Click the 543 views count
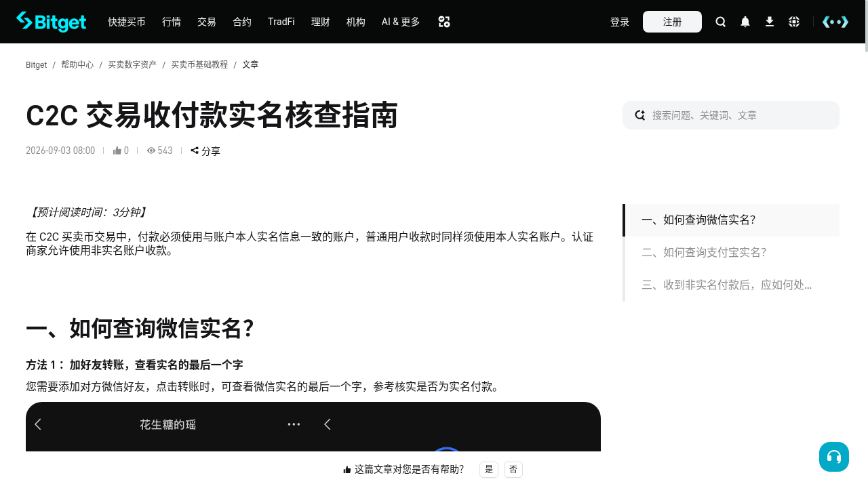 159,150
